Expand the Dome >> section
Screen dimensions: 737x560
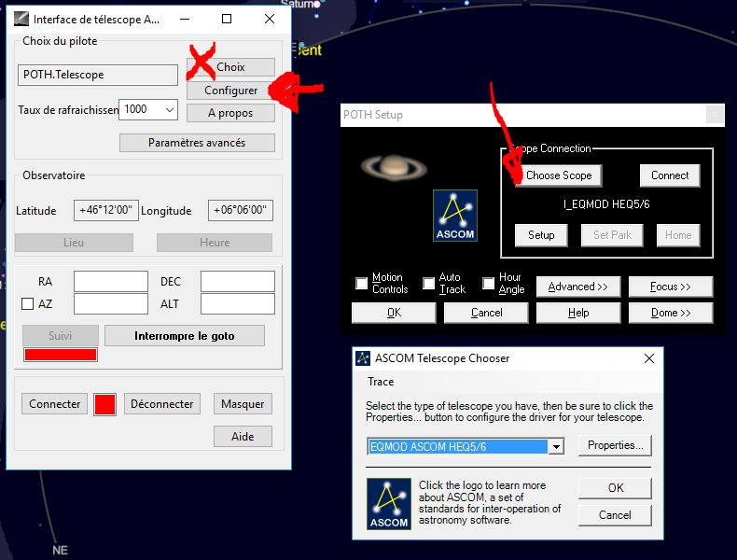670,313
